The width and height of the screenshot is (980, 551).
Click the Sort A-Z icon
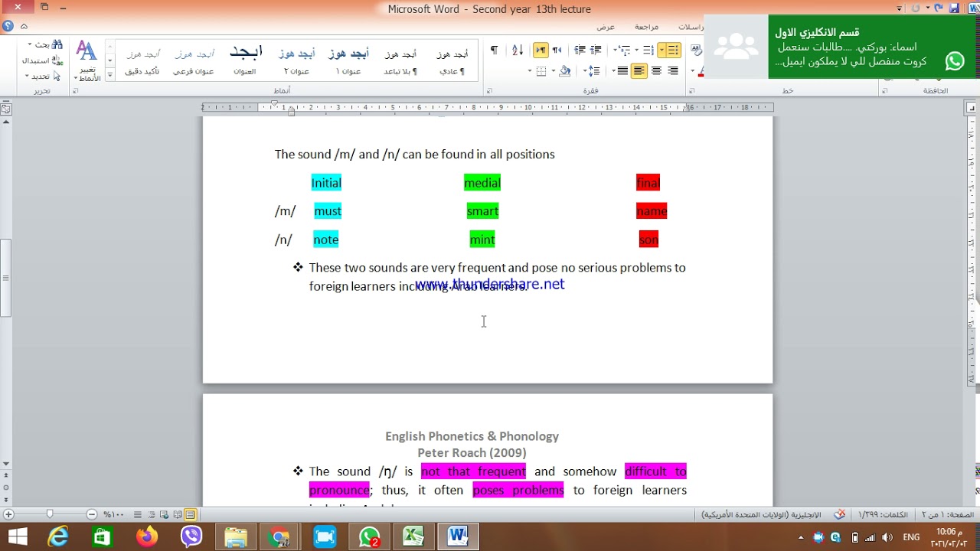518,50
